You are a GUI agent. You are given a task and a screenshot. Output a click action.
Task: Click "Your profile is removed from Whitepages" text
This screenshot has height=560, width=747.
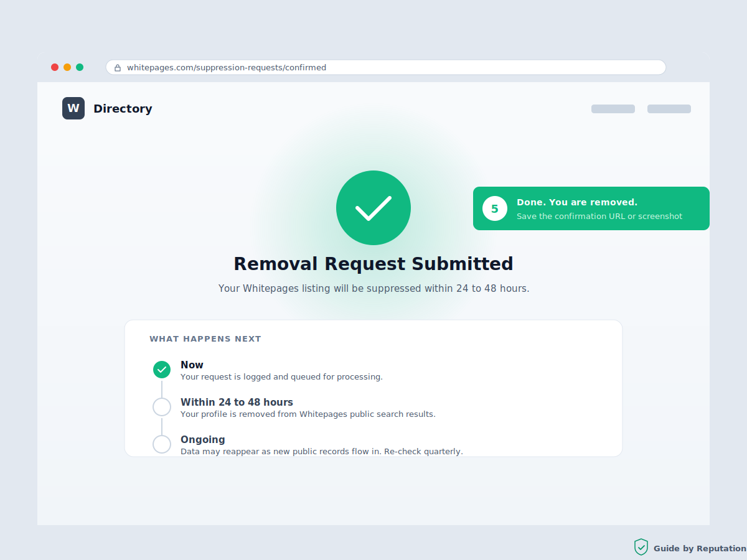pos(308,414)
